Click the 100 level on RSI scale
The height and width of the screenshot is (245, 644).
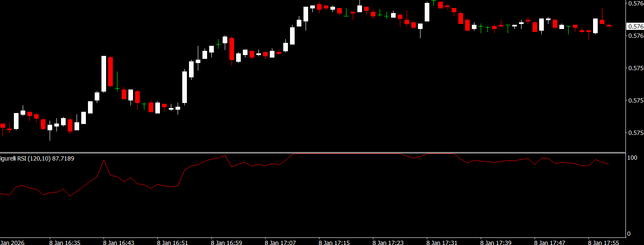(x=632, y=158)
